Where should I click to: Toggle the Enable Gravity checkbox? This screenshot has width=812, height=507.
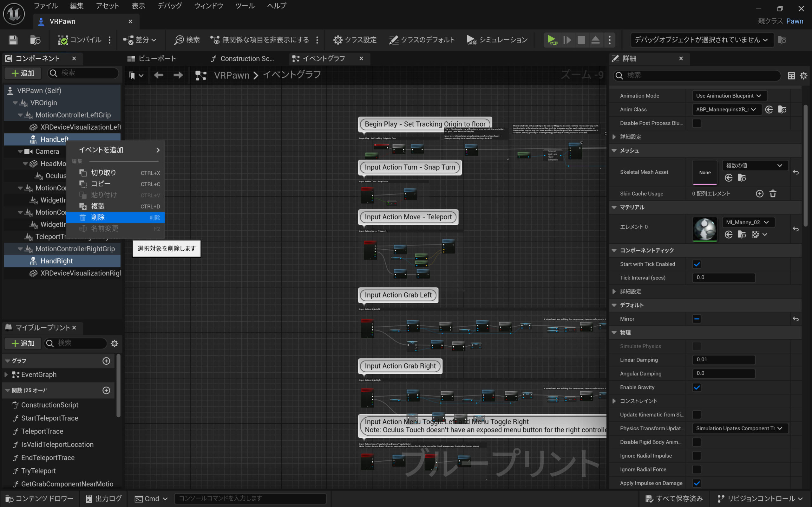pos(697,387)
